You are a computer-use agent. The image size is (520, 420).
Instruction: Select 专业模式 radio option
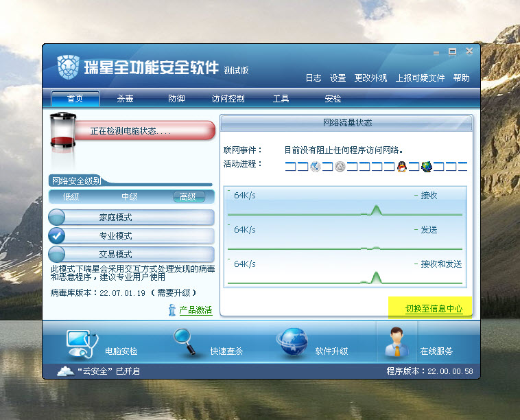pos(131,236)
